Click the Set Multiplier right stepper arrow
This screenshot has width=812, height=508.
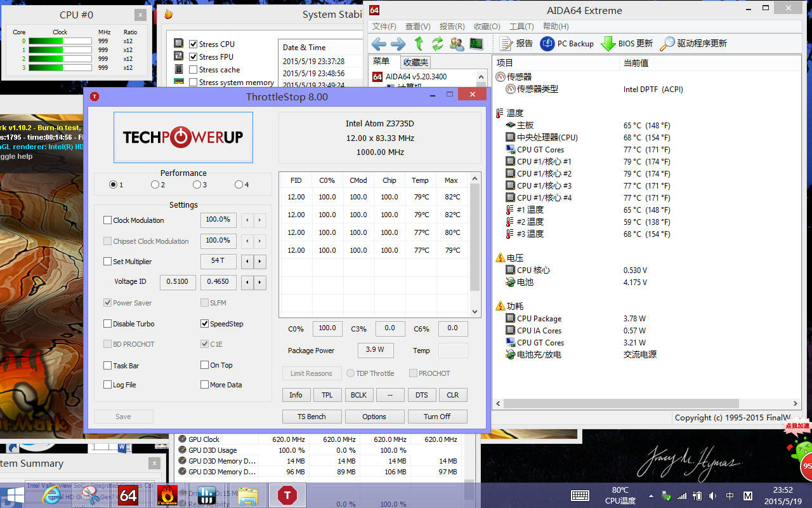point(259,262)
